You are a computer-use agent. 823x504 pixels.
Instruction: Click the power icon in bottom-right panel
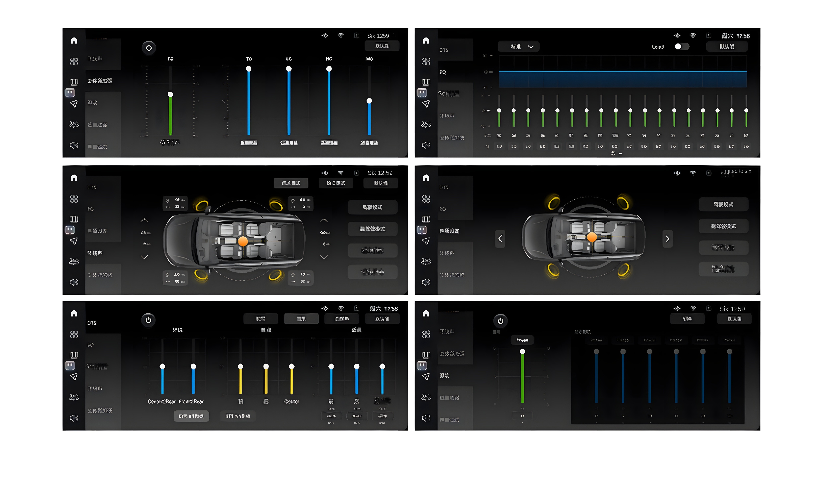(500, 321)
